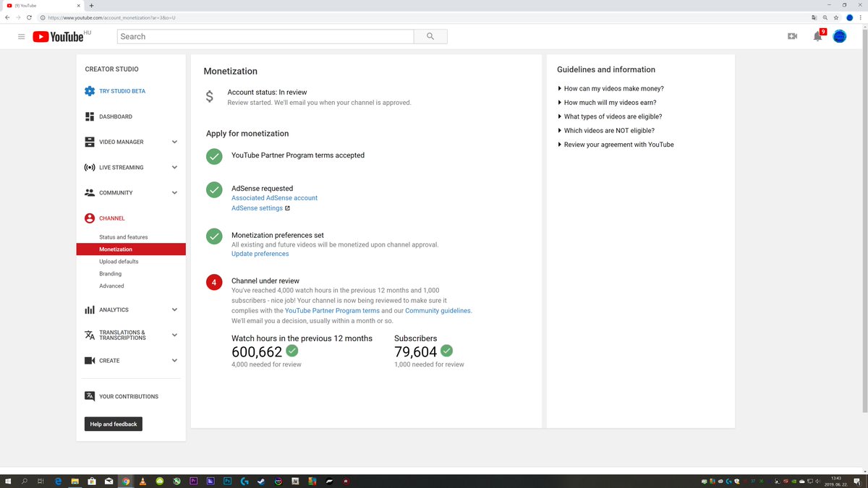Open YouTube Partner Program terms link
The width and height of the screenshot is (868, 488).
(x=332, y=311)
